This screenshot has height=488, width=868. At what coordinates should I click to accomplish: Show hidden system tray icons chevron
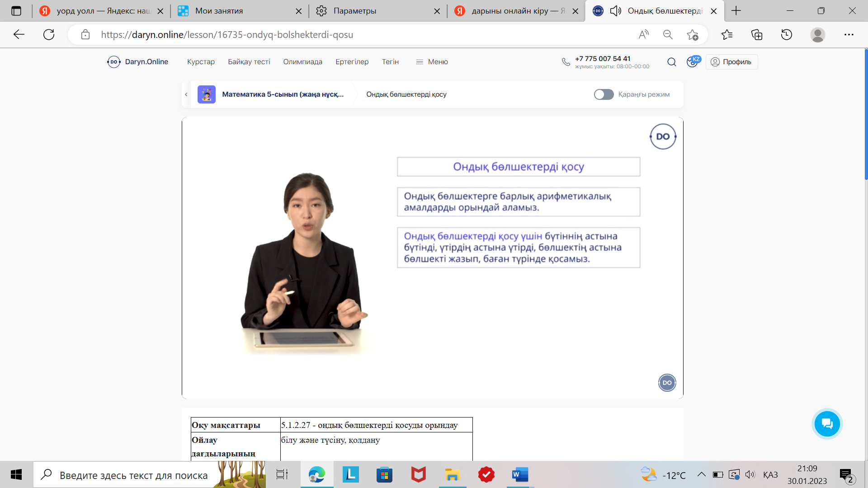pos(701,474)
